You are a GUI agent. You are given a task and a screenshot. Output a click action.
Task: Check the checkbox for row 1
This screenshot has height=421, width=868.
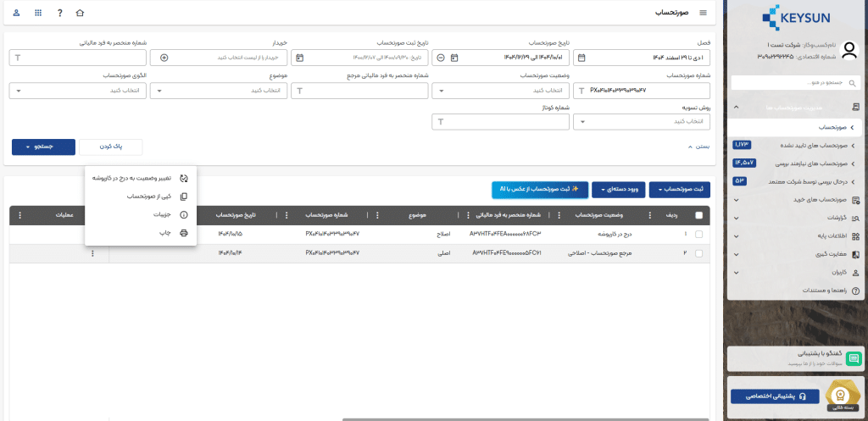698,234
